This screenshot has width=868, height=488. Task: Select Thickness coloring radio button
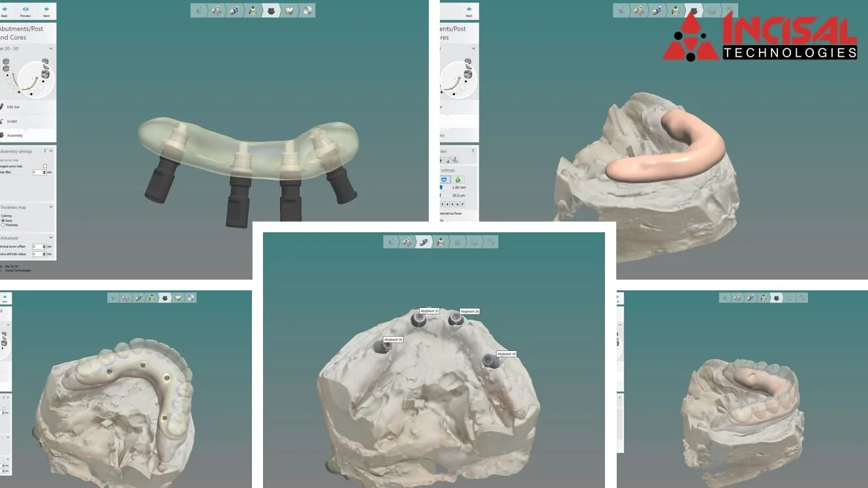click(3, 225)
